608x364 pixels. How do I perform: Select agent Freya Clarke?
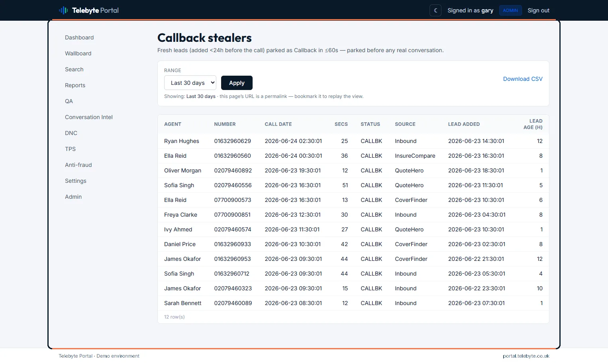point(180,215)
